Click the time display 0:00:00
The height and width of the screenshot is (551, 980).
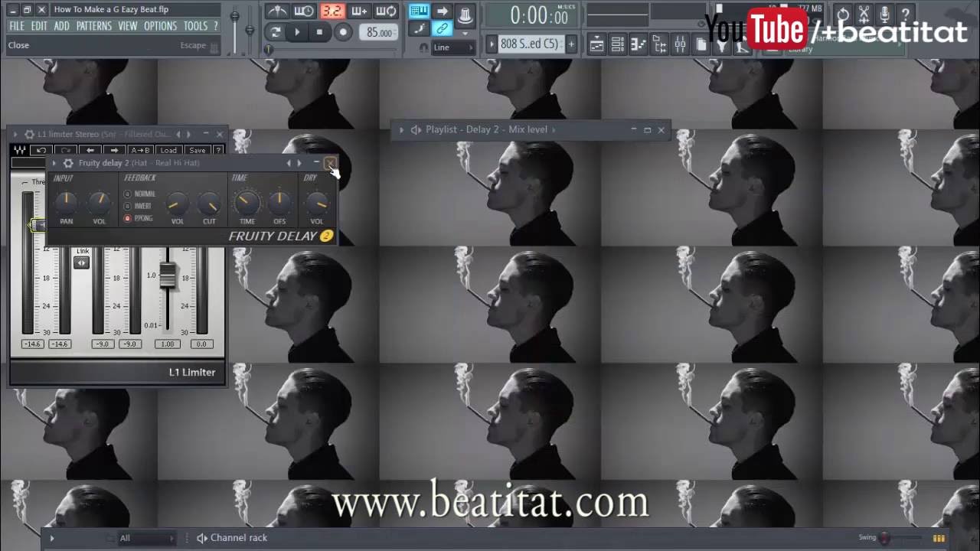pos(539,15)
